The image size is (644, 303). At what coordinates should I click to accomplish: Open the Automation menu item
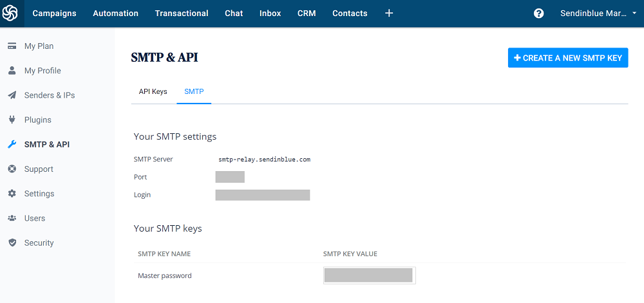(x=115, y=13)
